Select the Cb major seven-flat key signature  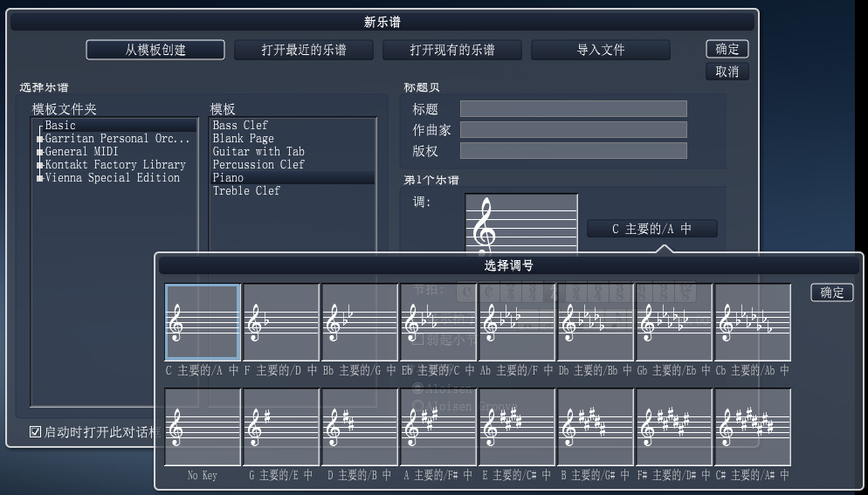(753, 322)
